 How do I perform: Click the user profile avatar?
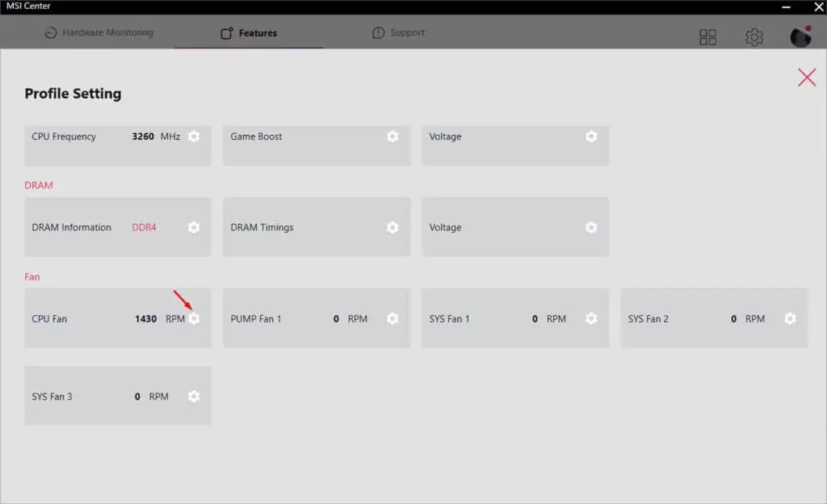(799, 36)
